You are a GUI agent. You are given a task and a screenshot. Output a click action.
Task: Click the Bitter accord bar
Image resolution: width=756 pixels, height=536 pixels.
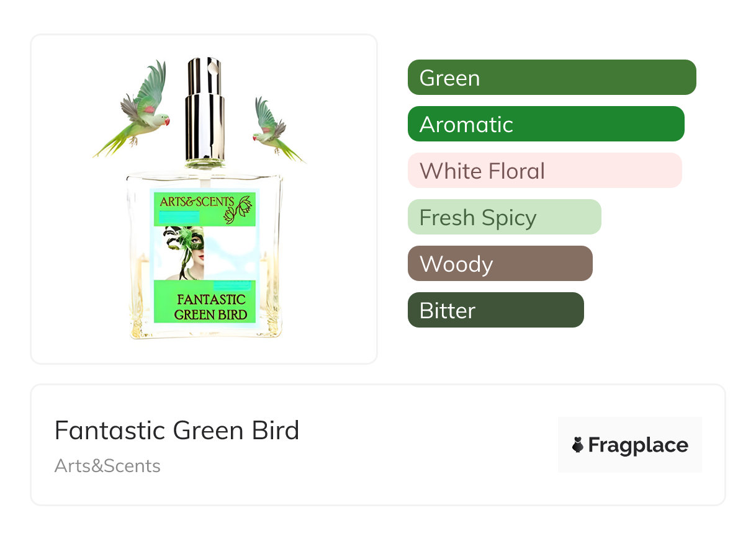click(495, 310)
